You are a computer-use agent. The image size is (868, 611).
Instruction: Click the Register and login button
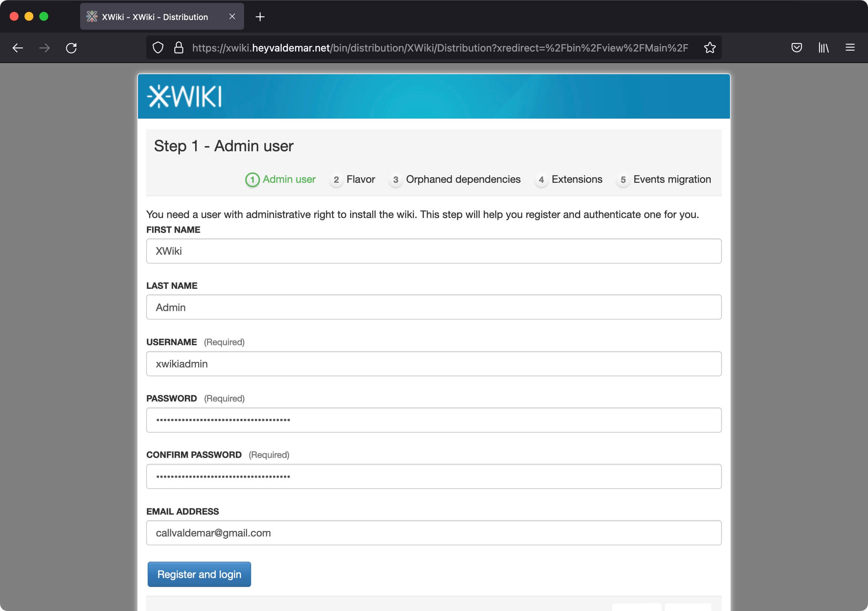tap(199, 574)
